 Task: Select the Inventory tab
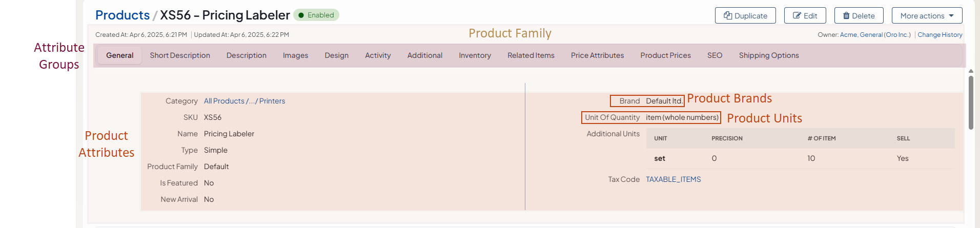475,55
